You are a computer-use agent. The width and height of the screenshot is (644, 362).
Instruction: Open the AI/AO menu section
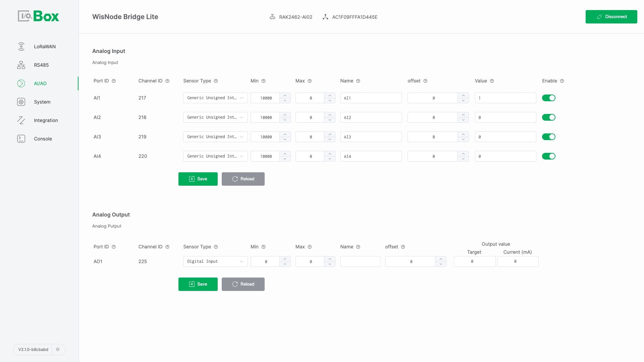click(x=40, y=83)
